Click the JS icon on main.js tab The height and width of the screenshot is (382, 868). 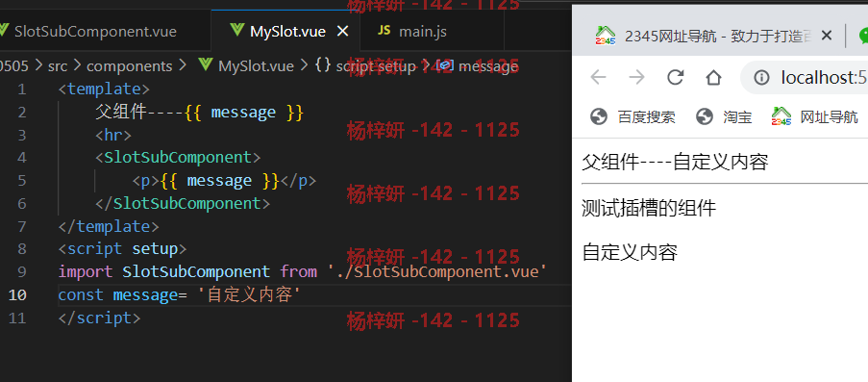coord(384,31)
